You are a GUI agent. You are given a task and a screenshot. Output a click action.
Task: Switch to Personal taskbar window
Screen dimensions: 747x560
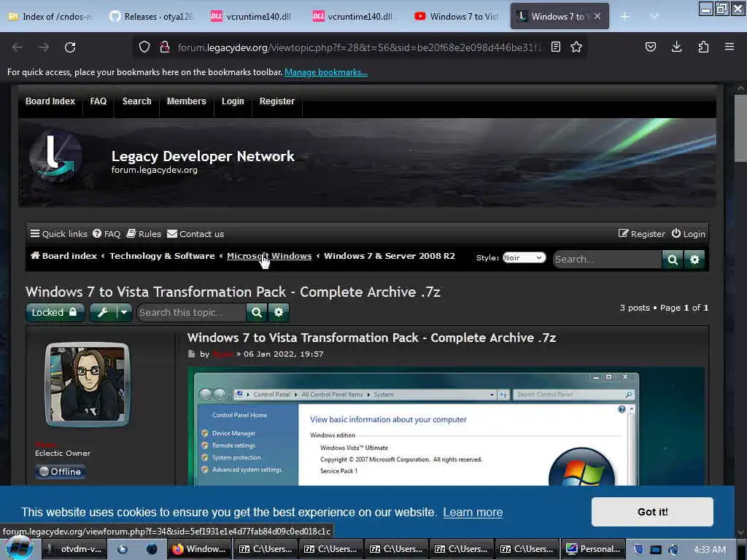tap(594, 549)
